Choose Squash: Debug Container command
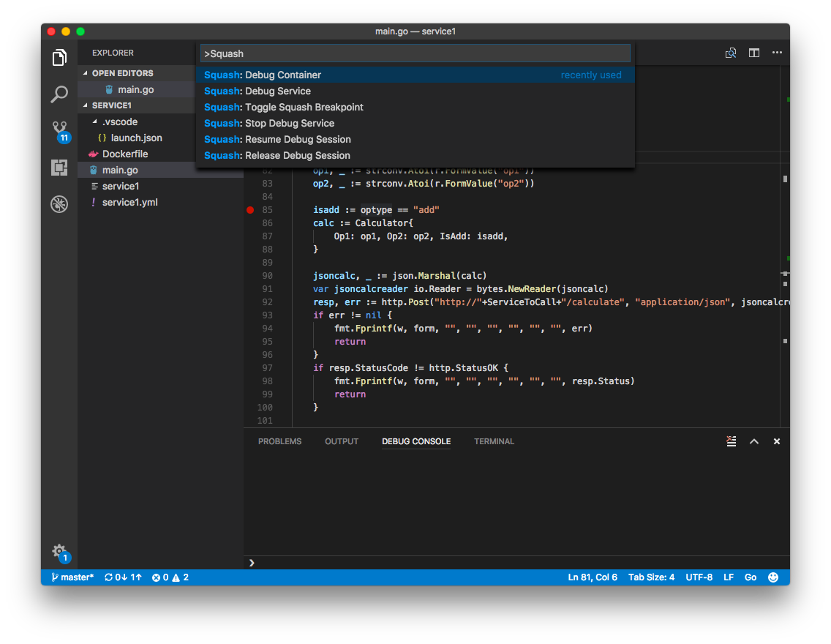The height and width of the screenshot is (644, 831). [415, 75]
